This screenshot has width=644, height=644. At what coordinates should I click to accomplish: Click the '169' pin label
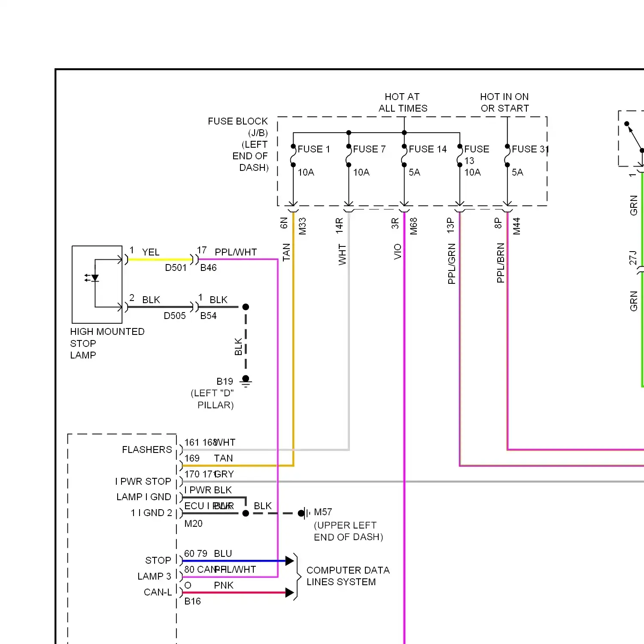(192, 458)
